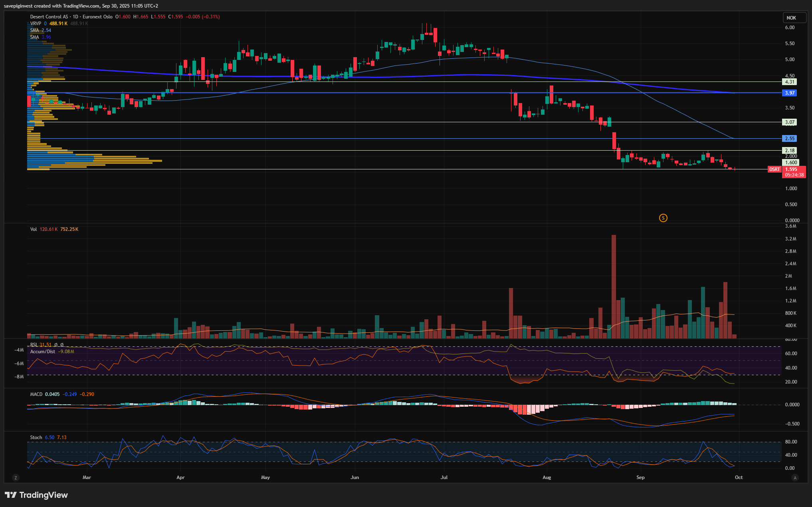Screen dimensions: 812x507
Task: Select the 2.18 price level label
Action: click(789, 151)
